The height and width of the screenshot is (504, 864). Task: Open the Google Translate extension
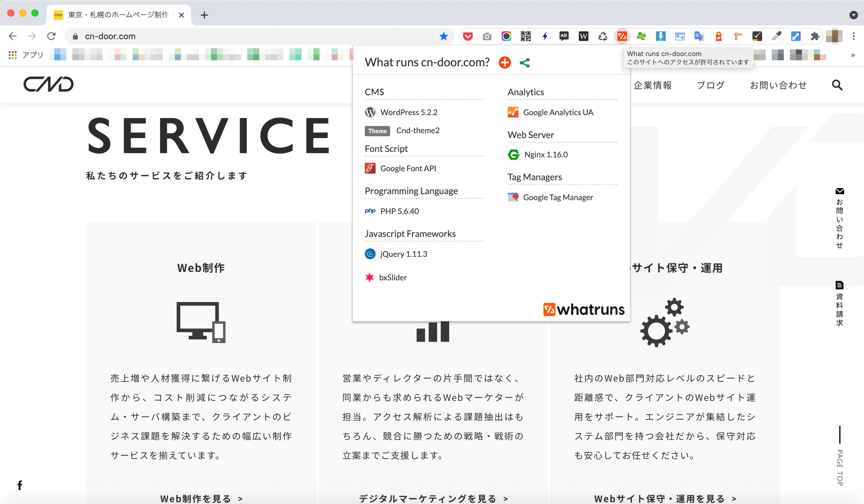point(699,36)
